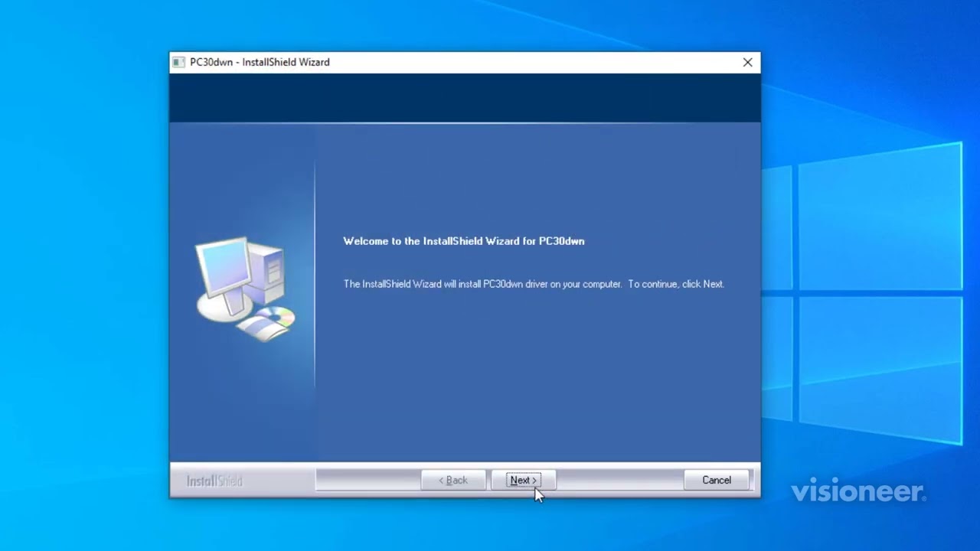
Task: Click the 'PC30dwn - InstallShield Wizard' title text
Action: point(260,63)
